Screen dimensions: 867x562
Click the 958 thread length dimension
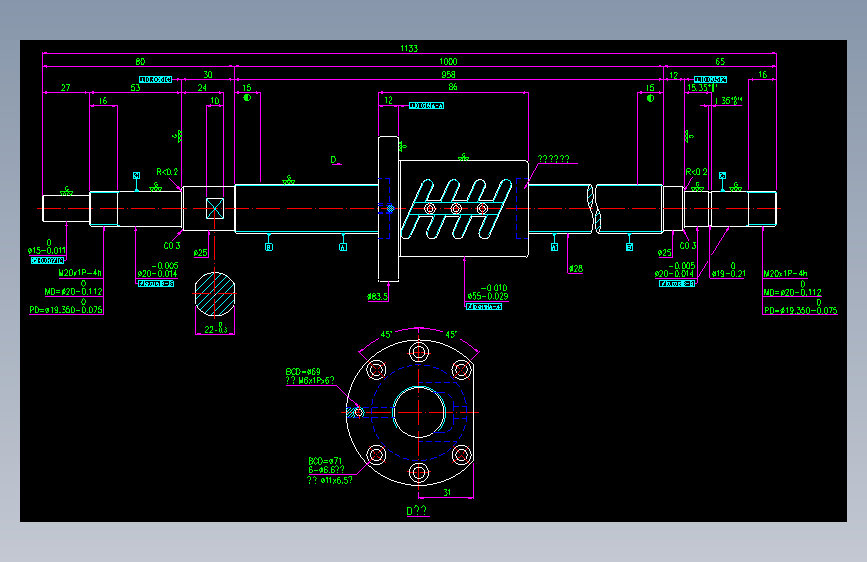(448, 75)
